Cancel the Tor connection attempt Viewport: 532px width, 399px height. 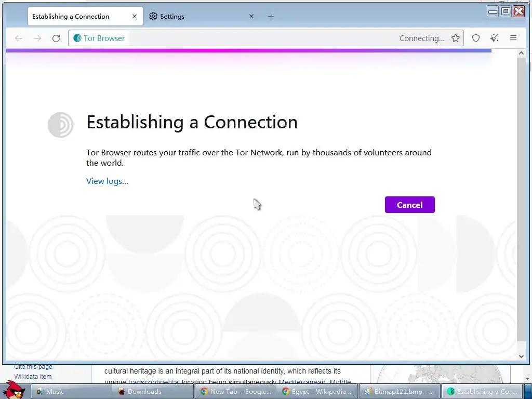[x=409, y=205]
